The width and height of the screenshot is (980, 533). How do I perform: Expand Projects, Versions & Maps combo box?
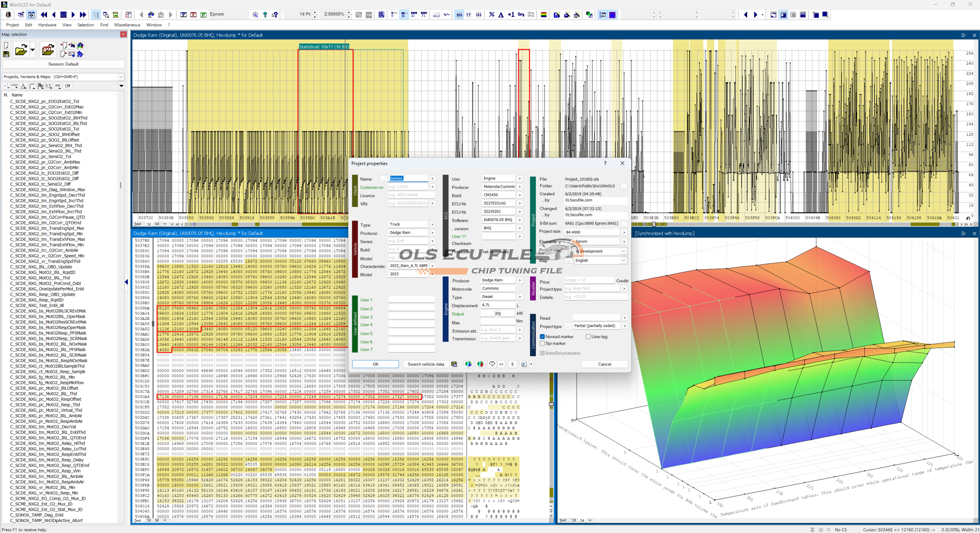coord(121,77)
